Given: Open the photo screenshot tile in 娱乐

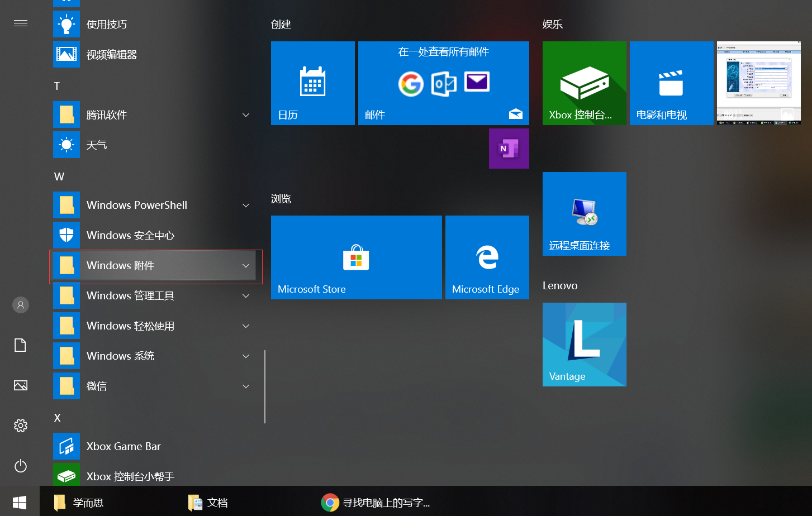Looking at the screenshot, I should [759, 83].
